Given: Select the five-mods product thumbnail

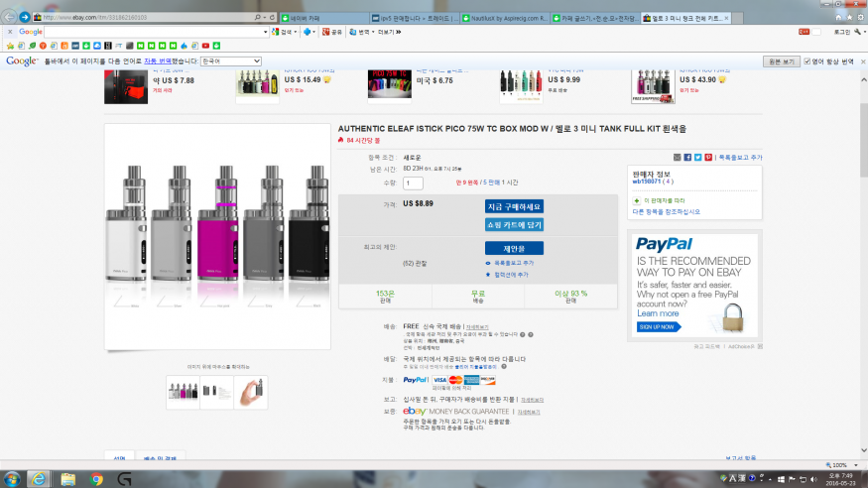Looking at the screenshot, I should [184, 392].
